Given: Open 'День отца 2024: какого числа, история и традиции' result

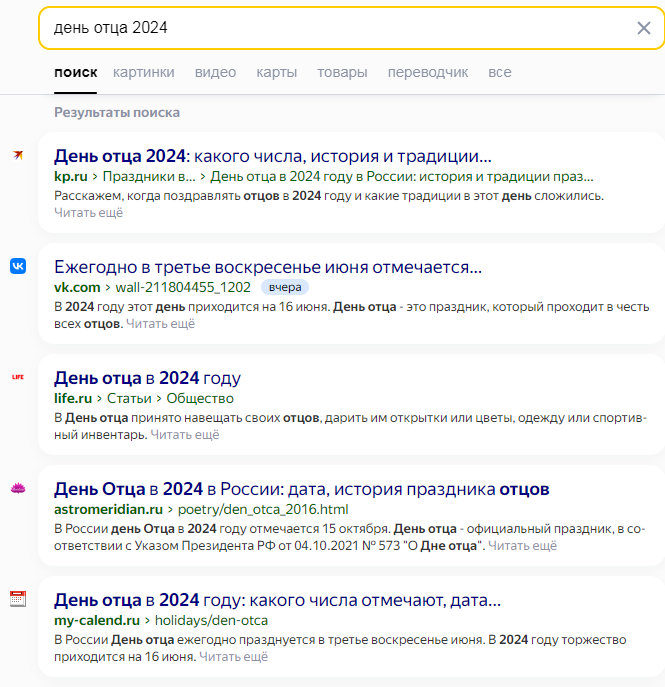Looking at the screenshot, I should point(273,156).
